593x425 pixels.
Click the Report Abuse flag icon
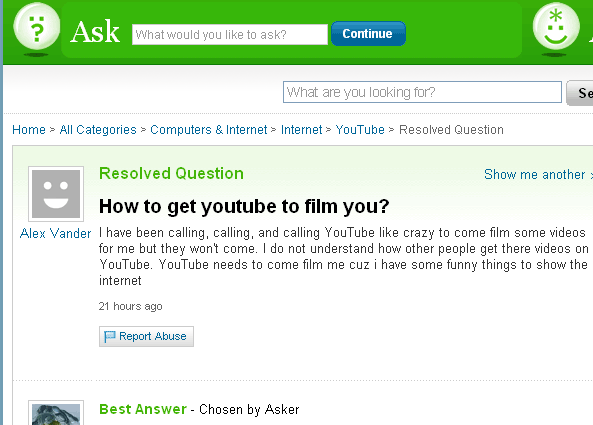pyautogui.click(x=109, y=336)
